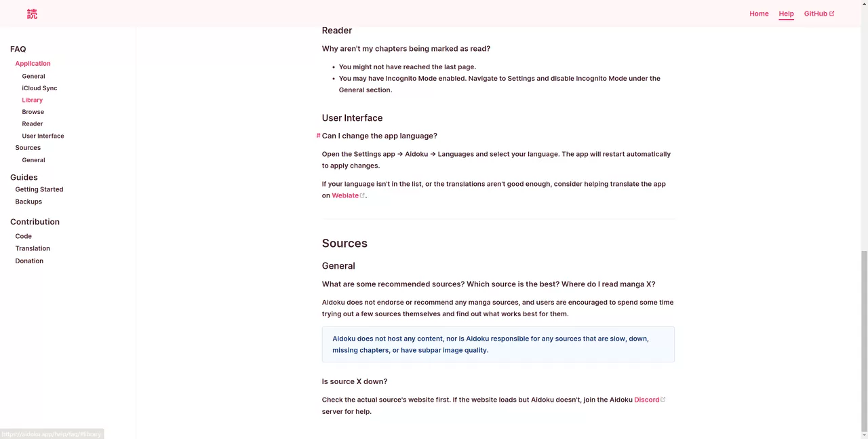
Task: Go to the Home nav item
Action: coord(759,14)
